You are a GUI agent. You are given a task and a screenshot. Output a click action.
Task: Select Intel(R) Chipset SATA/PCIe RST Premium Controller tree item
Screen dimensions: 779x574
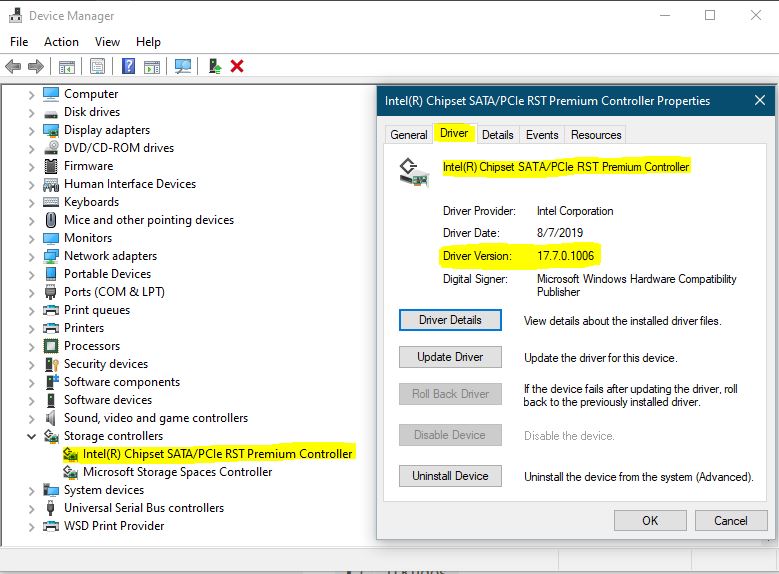tap(217, 454)
